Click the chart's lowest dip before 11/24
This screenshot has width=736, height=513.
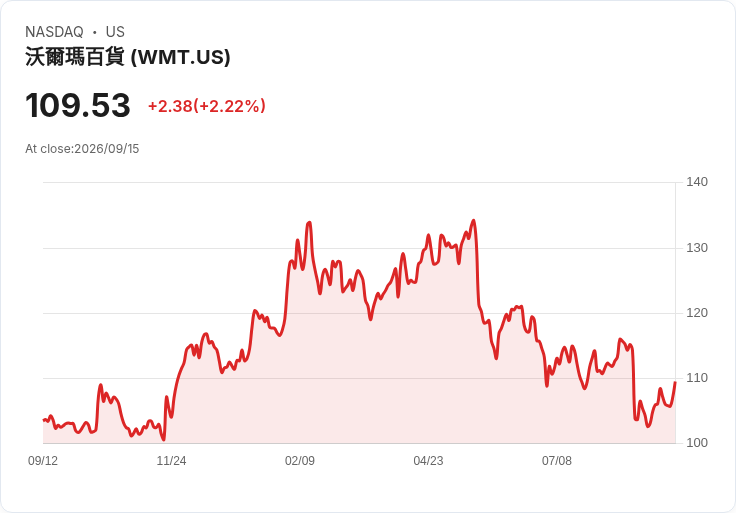[x=163, y=440]
